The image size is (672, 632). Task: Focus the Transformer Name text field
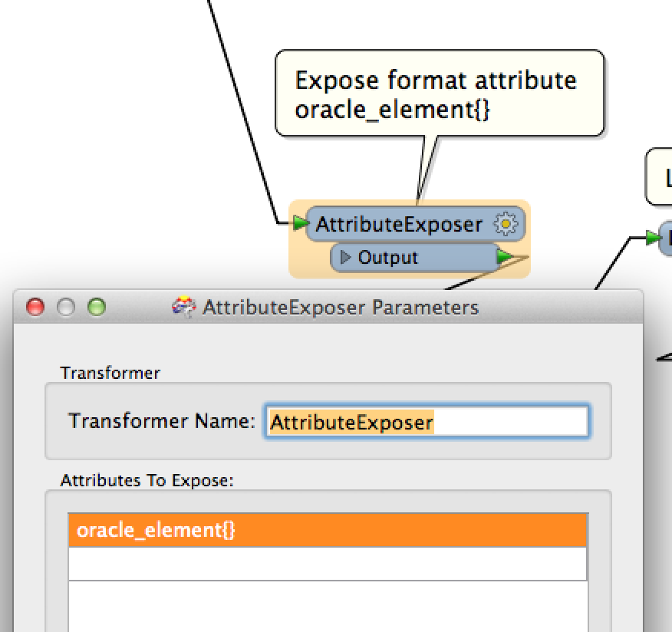click(427, 421)
